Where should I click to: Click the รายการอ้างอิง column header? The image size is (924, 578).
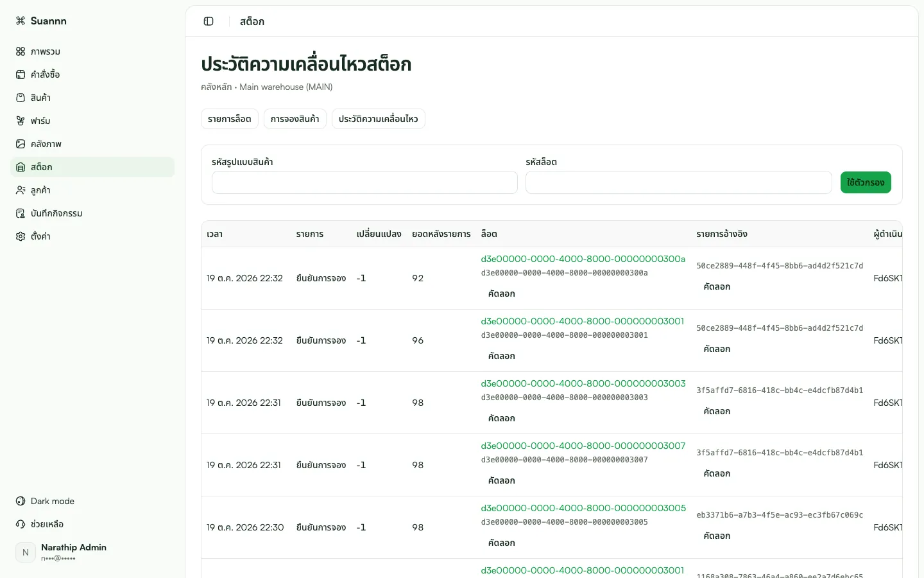(722, 234)
